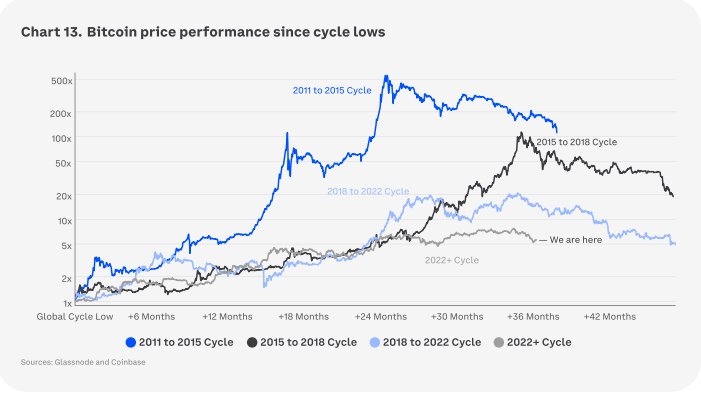Click the 100x y-axis tick label
This screenshot has height=393, width=701.
(x=62, y=139)
